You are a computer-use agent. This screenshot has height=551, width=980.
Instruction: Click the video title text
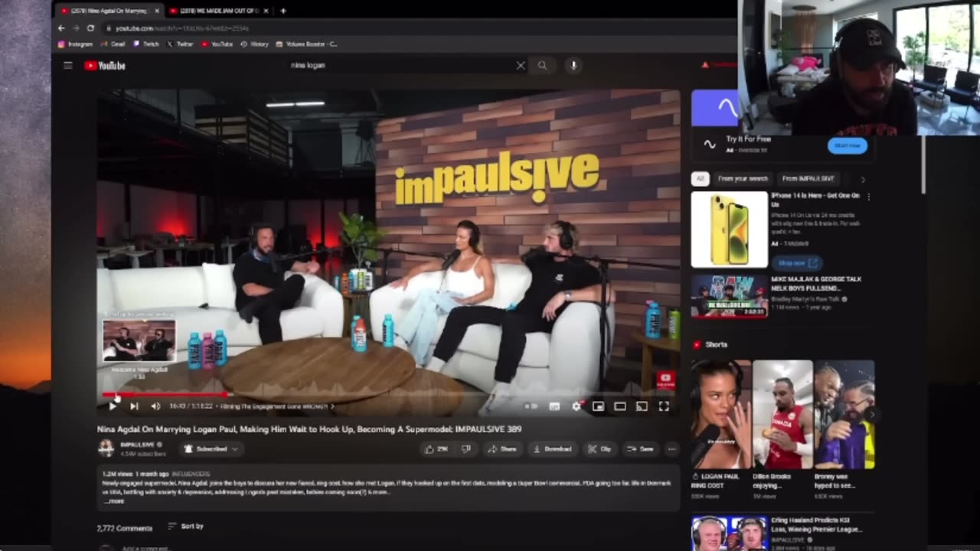309,429
